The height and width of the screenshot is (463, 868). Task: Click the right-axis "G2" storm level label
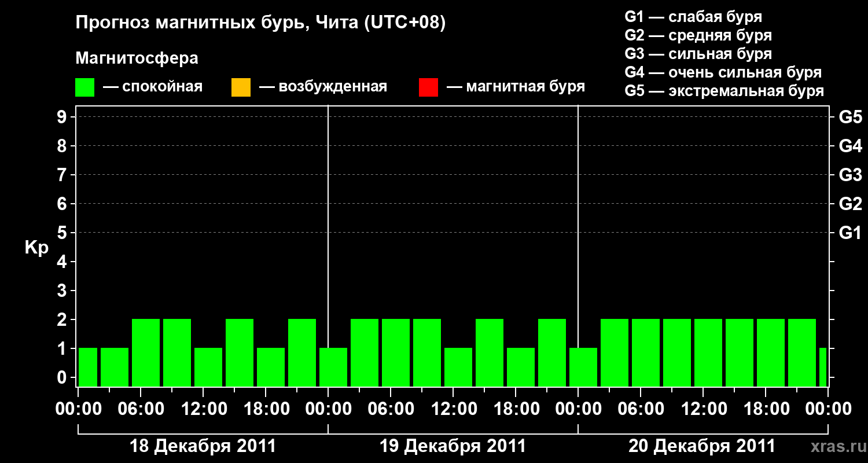pos(850,204)
